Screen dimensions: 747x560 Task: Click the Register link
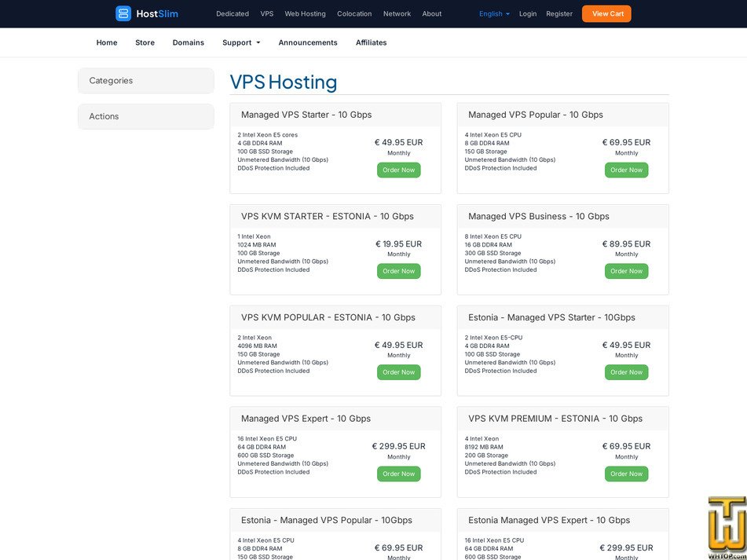(559, 14)
